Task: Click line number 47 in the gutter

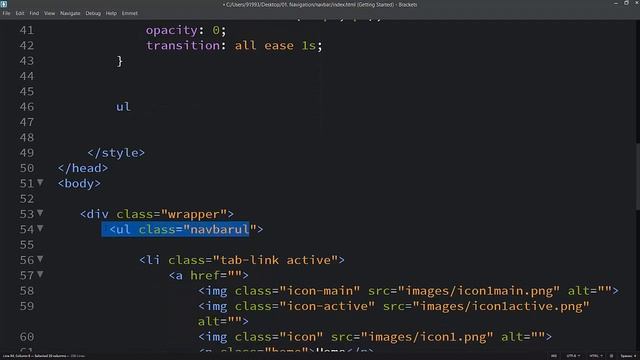Action: click(x=27, y=122)
